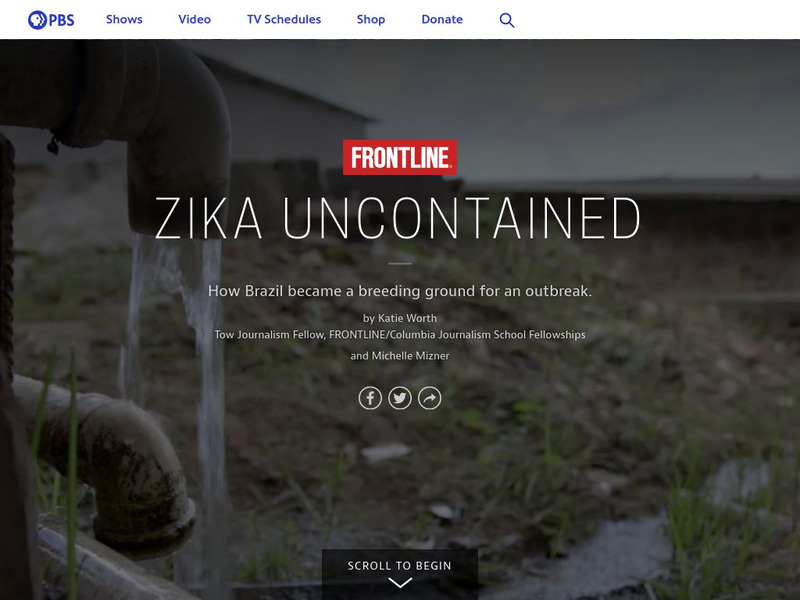Viewport: 800px width, 600px height.
Task: Click the red FRONTLINE logo
Action: click(399, 157)
